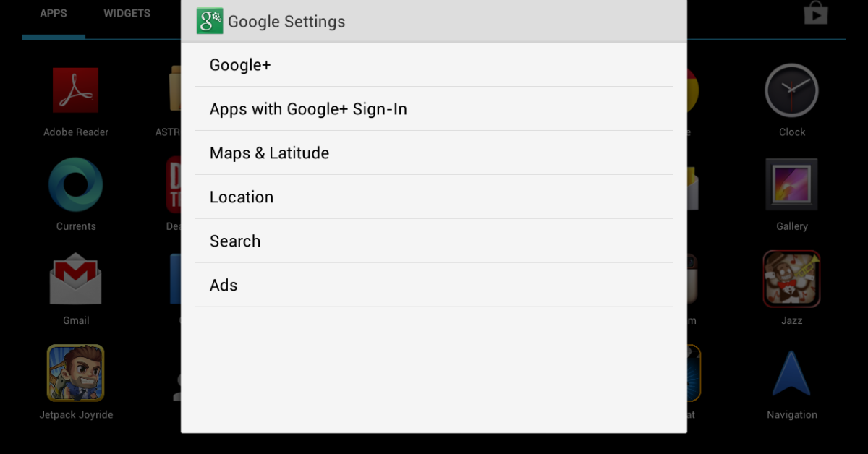Launch the Jetpack Joyride game icon
The height and width of the screenshot is (454, 868).
click(75, 372)
